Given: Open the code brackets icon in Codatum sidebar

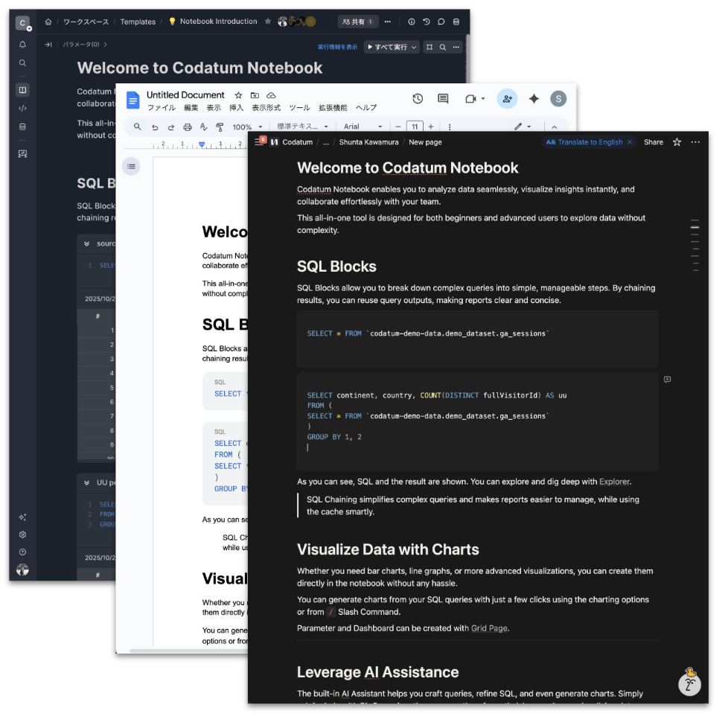Looking at the screenshot, I should pyautogui.click(x=22, y=108).
